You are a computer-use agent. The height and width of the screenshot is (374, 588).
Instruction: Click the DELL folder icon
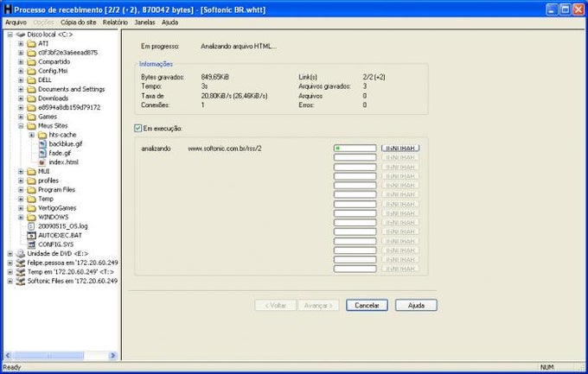31,79
